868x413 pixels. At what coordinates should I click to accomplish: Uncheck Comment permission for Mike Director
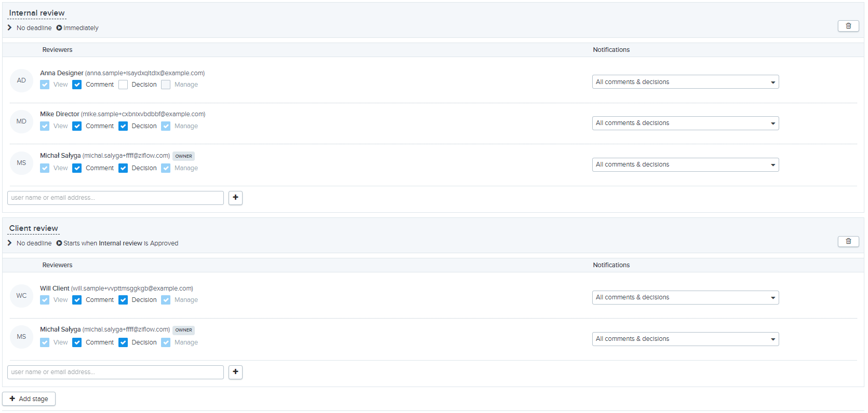(x=77, y=126)
